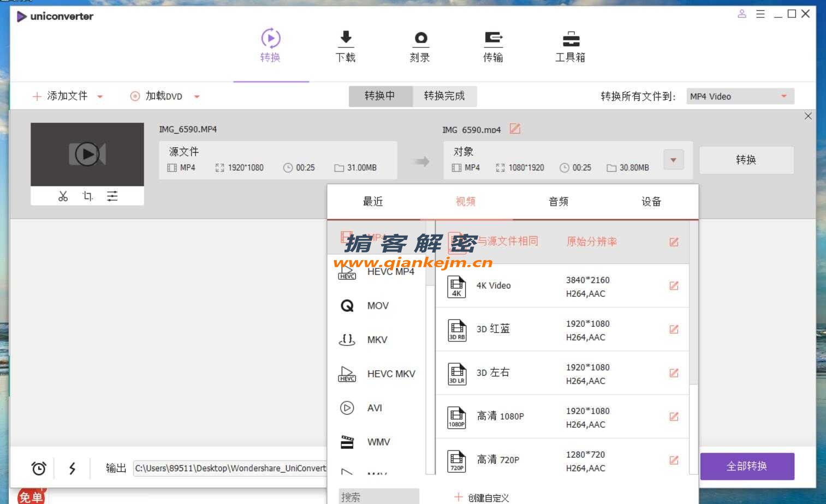
Task: Switch to the 转换完成 tab
Action: 444,96
